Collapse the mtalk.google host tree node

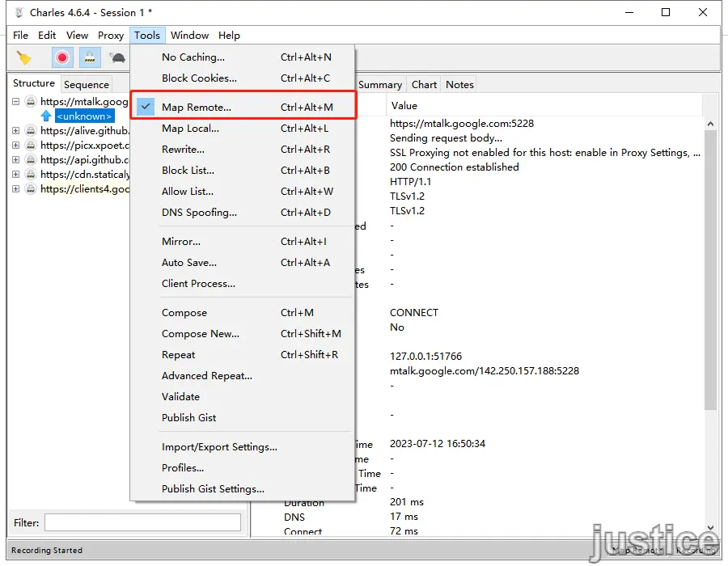pyautogui.click(x=16, y=101)
